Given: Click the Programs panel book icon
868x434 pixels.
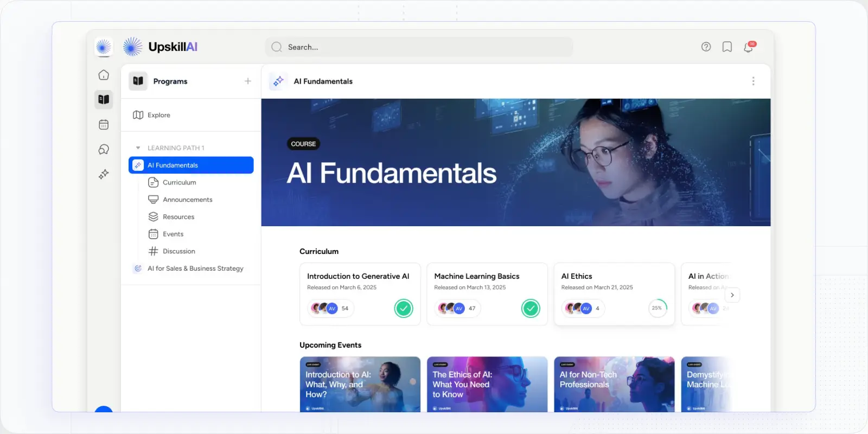Looking at the screenshot, I should 138,81.
